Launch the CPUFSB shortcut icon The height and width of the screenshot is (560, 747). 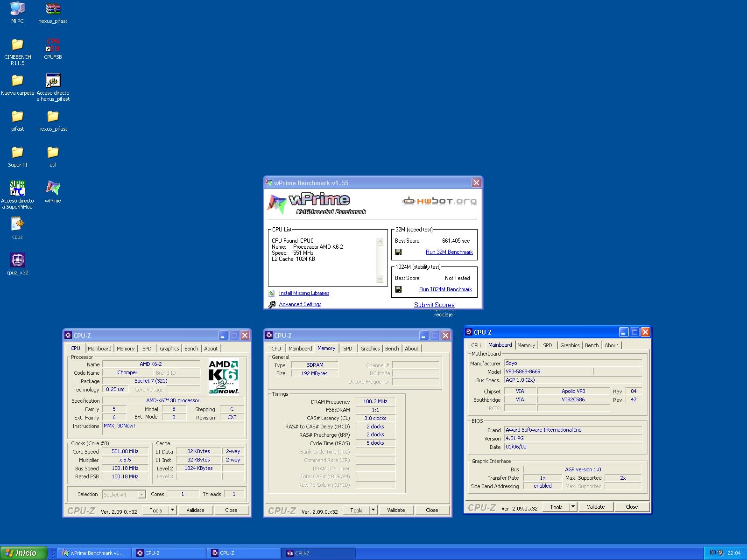pyautogui.click(x=53, y=44)
